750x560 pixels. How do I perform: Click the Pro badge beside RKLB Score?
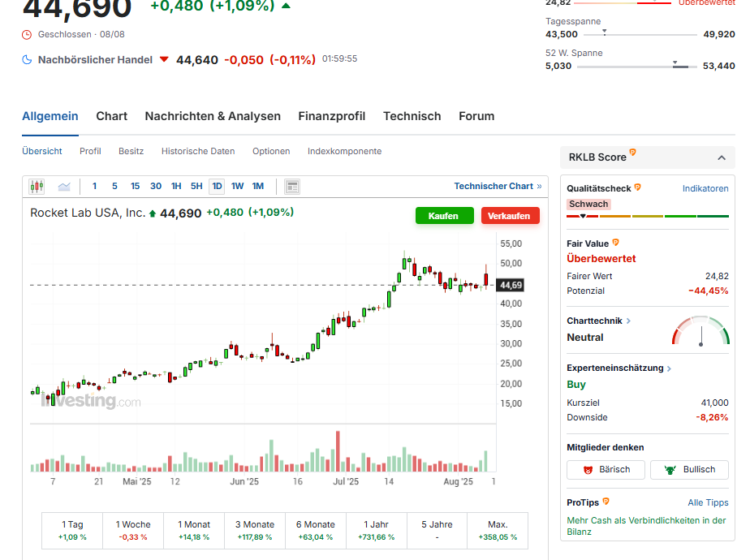click(633, 153)
